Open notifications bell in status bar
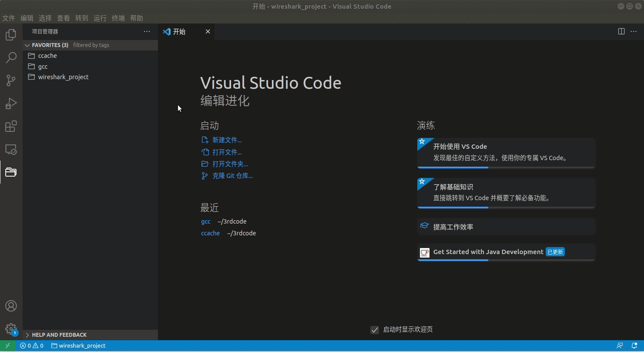 (634, 346)
